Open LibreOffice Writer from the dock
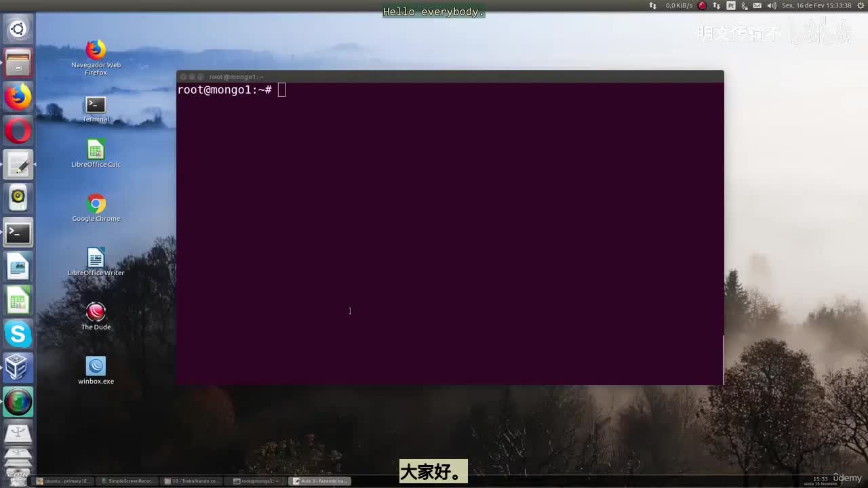Image resolution: width=868 pixels, height=488 pixels. (18, 267)
